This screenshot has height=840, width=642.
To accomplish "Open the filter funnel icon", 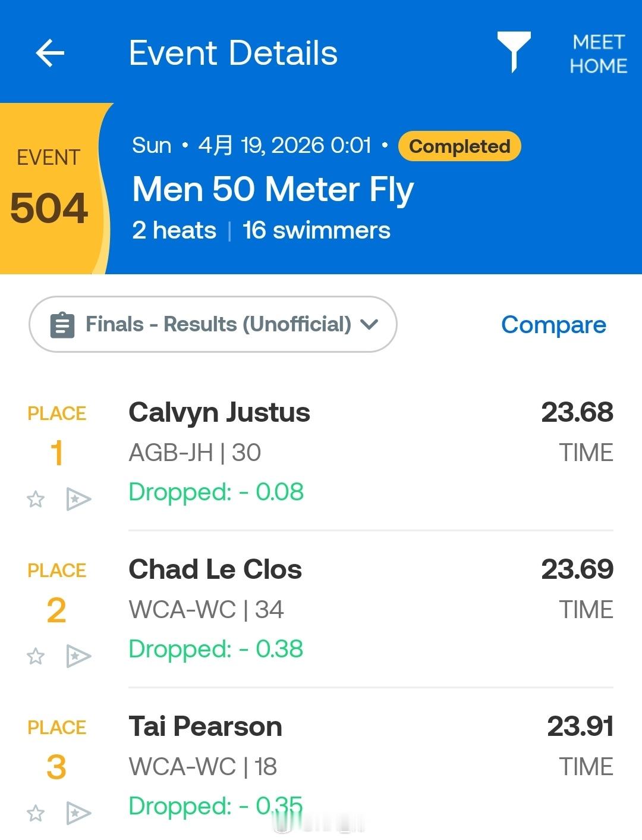I will [514, 52].
